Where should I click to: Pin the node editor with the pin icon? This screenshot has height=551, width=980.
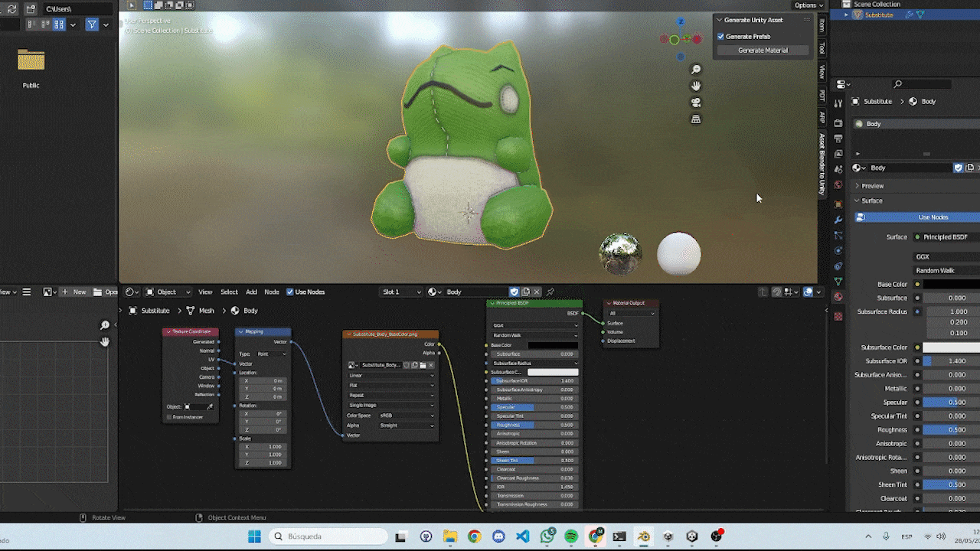pos(550,292)
